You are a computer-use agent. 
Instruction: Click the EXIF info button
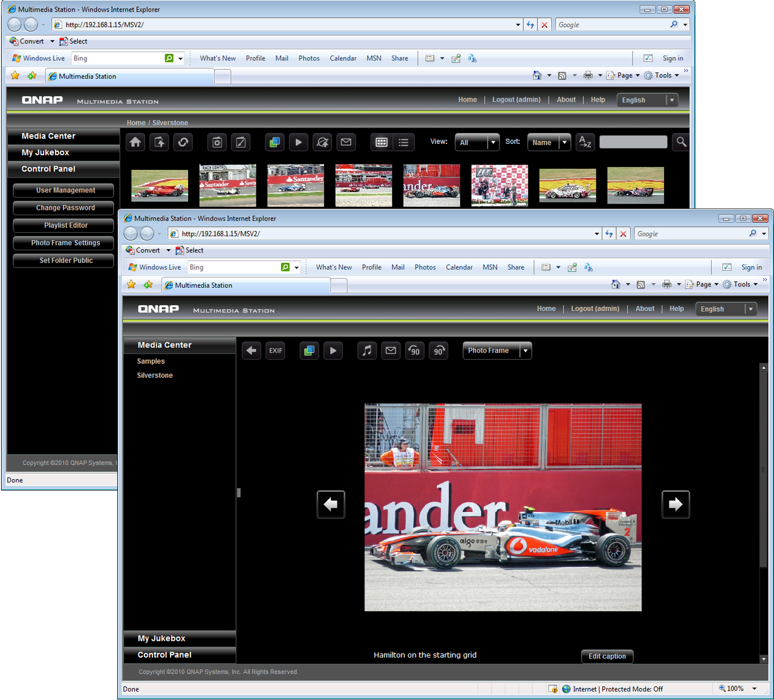(276, 351)
